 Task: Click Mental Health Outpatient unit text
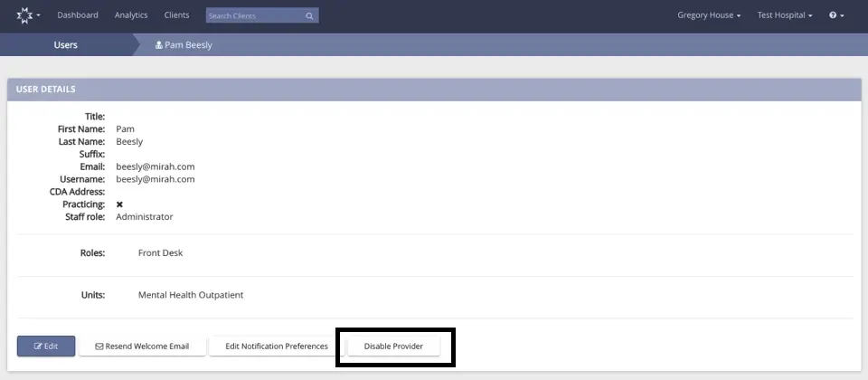(x=191, y=295)
